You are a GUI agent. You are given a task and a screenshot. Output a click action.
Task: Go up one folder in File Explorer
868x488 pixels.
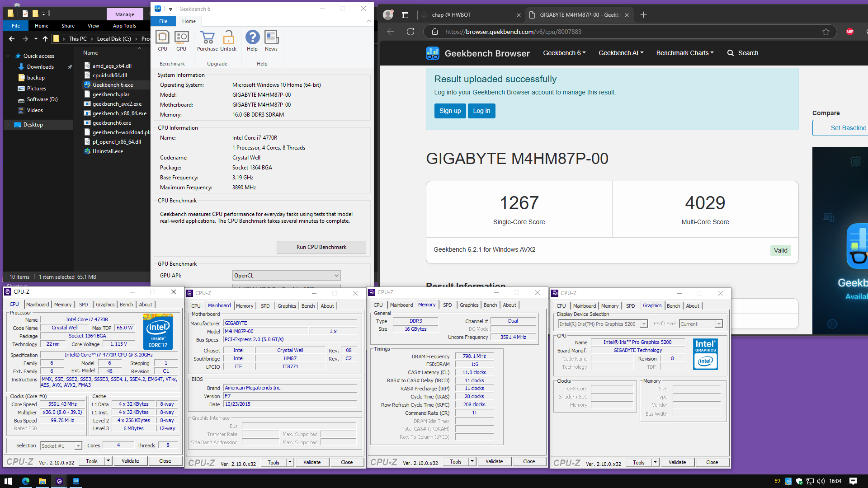click(45, 39)
